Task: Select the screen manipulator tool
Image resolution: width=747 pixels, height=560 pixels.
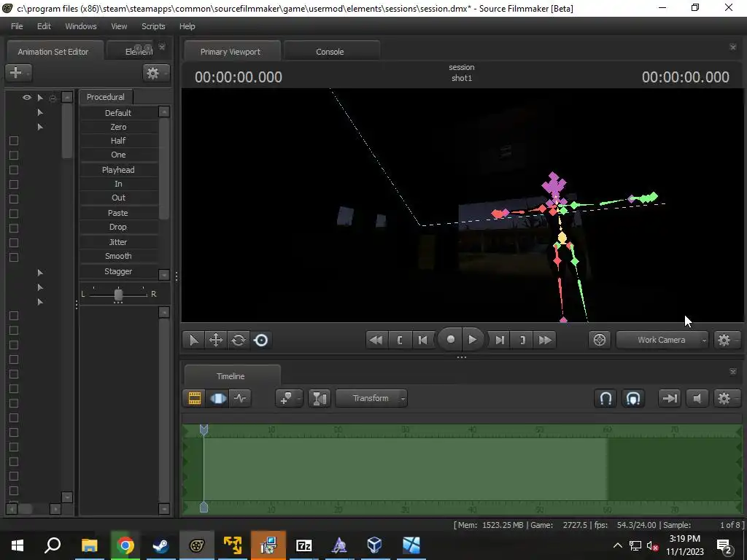Action: (x=261, y=340)
